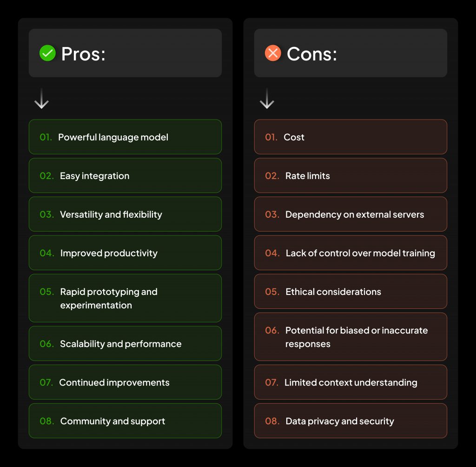Select the "Cost" con item
The image size is (476, 467).
(350, 137)
